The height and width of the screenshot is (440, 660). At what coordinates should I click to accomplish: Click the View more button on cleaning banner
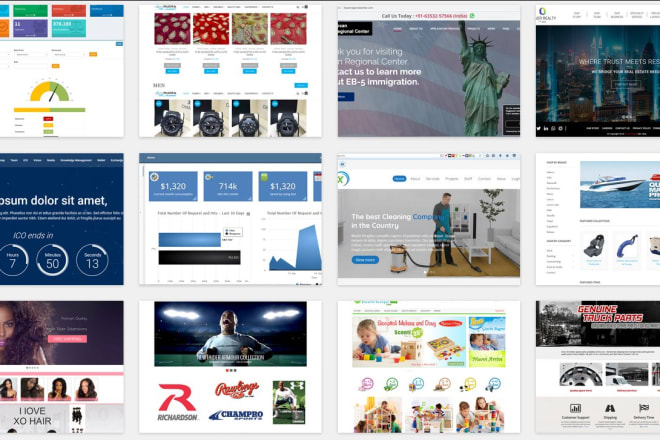[365, 260]
